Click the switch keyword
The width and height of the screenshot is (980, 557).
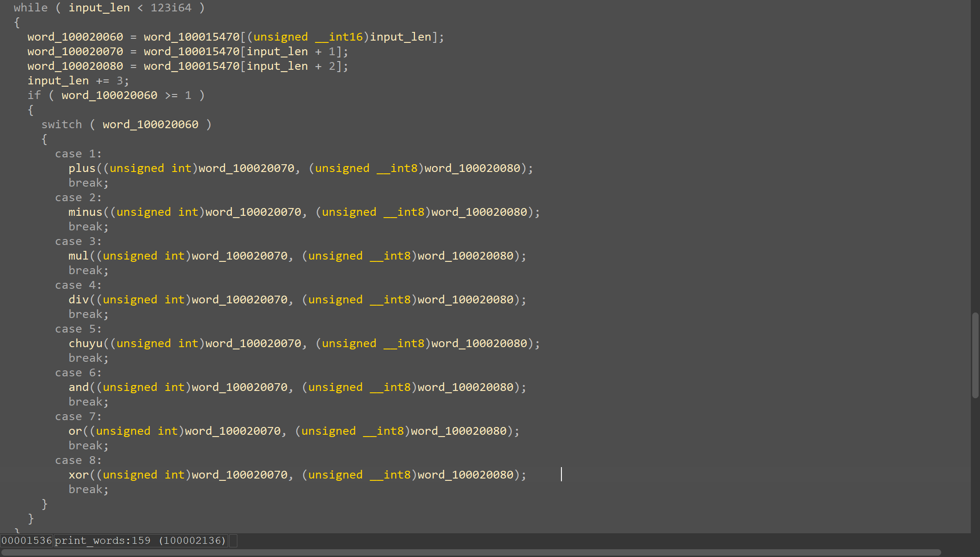pos(62,125)
